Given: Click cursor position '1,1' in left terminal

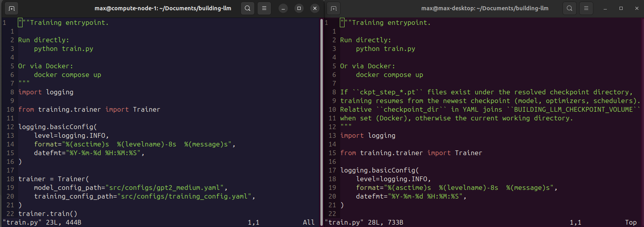Looking at the screenshot, I should coord(254,223).
